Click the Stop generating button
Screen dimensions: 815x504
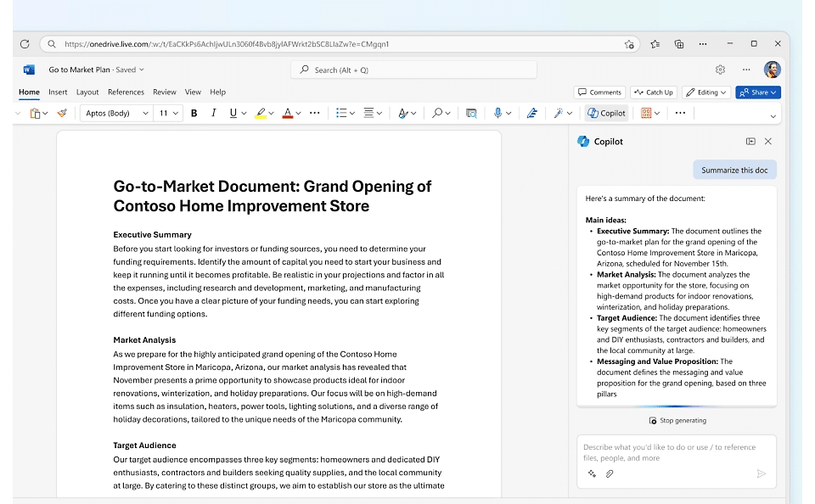point(677,420)
